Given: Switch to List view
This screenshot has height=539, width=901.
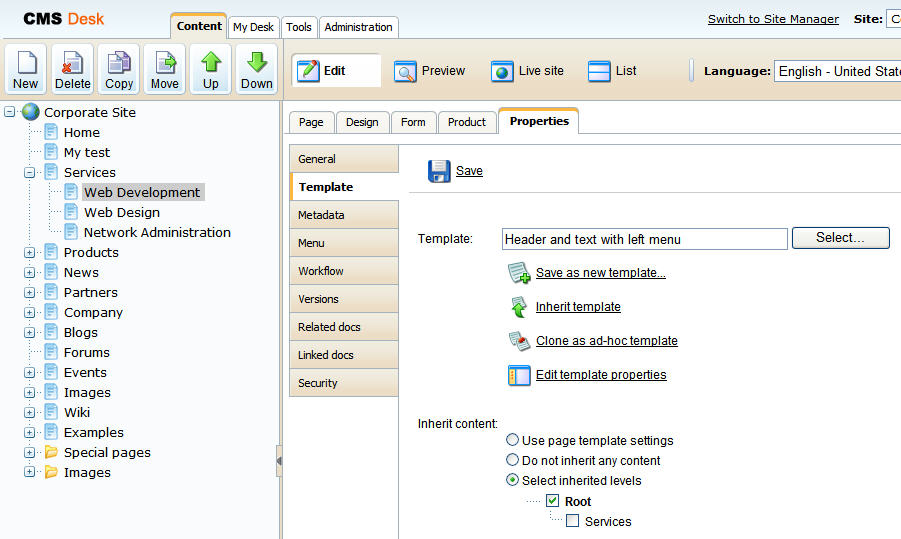Looking at the screenshot, I should pyautogui.click(x=612, y=71).
